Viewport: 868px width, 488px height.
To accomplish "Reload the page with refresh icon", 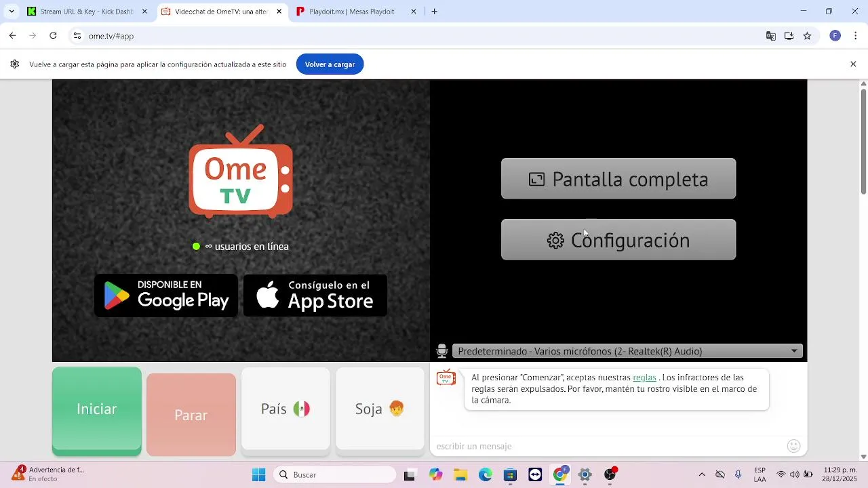I will [53, 36].
